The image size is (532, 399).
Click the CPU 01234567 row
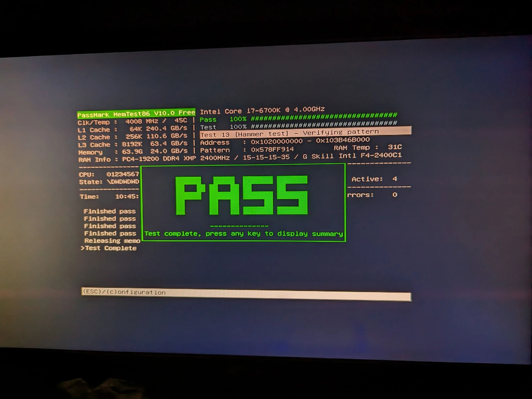pyautogui.click(x=109, y=174)
